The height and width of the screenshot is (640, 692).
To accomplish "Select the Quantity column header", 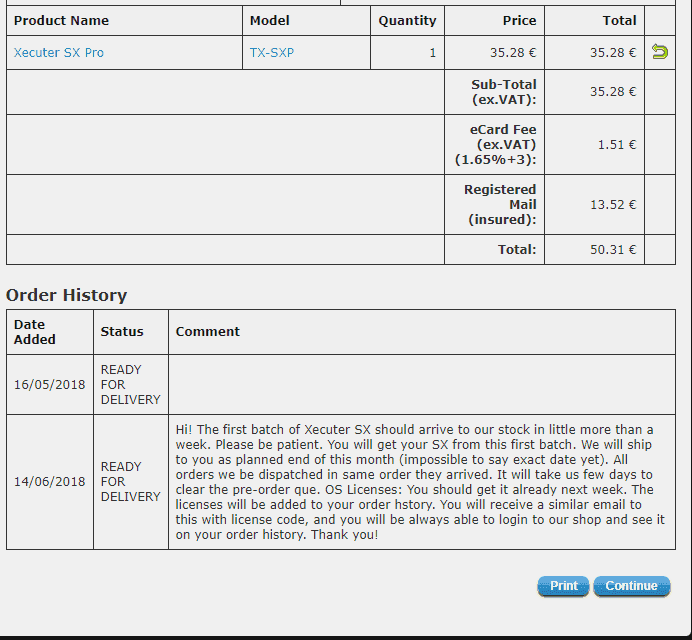I will tap(407, 20).
